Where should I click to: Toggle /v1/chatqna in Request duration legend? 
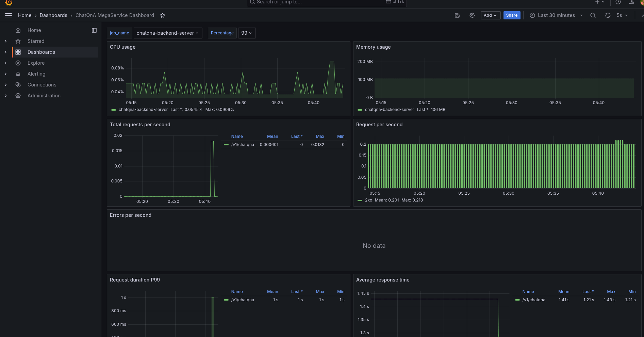(243, 300)
